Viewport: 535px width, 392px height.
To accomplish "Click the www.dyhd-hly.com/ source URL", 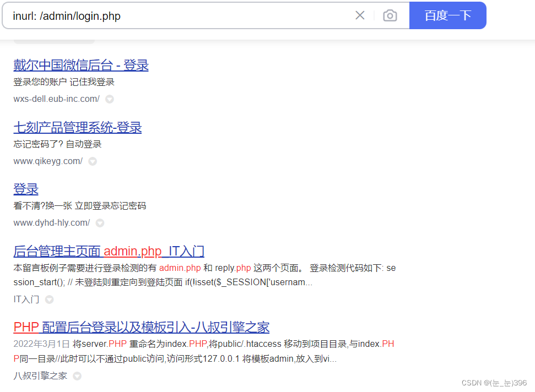I will click(x=52, y=222).
